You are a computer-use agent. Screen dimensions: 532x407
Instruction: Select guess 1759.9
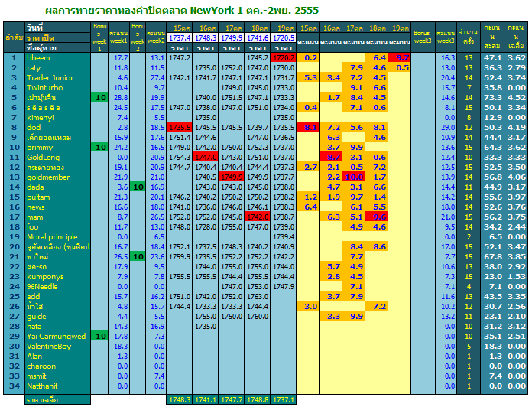click(180, 256)
